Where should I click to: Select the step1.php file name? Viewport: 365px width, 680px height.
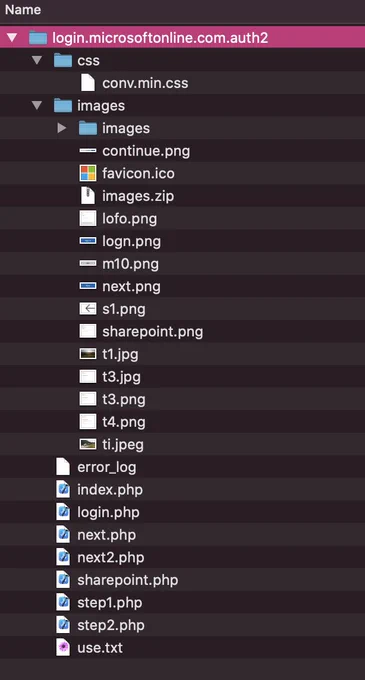(x=110, y=603)
